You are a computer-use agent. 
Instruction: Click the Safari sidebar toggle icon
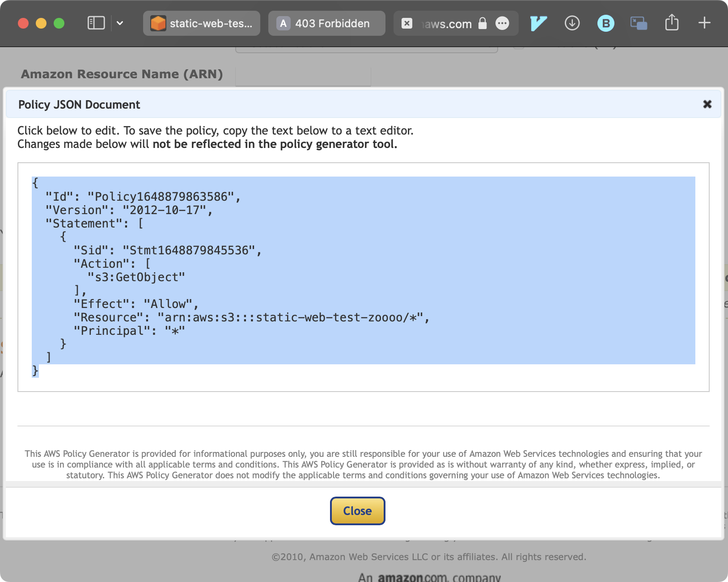96,23
